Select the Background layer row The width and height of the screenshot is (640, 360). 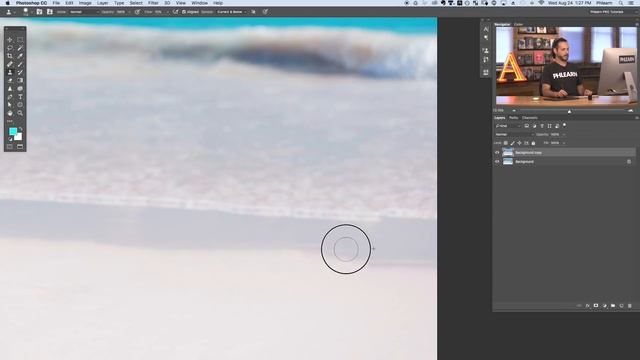tap(564, 162)
